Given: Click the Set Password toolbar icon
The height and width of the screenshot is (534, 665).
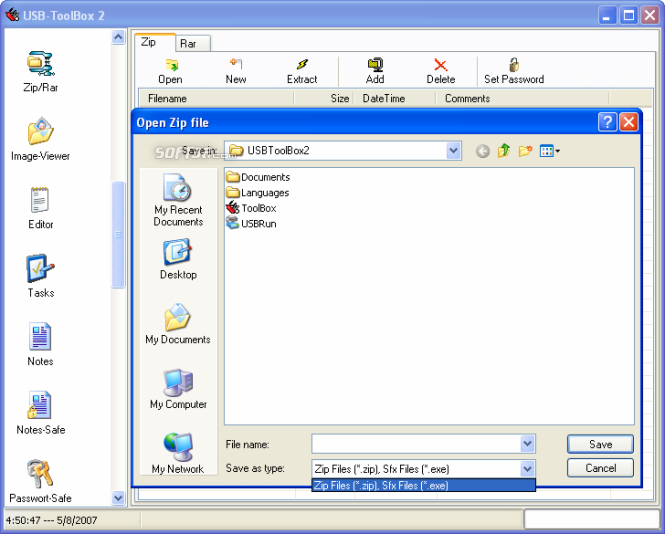Looking at the screenshot, I should pos(514,71).
